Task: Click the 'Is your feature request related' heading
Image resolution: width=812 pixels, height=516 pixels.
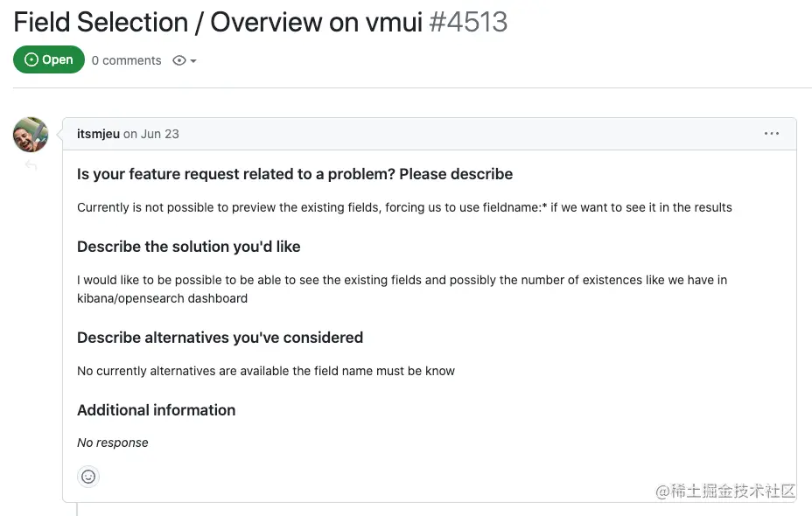Action: coord(295,174)
